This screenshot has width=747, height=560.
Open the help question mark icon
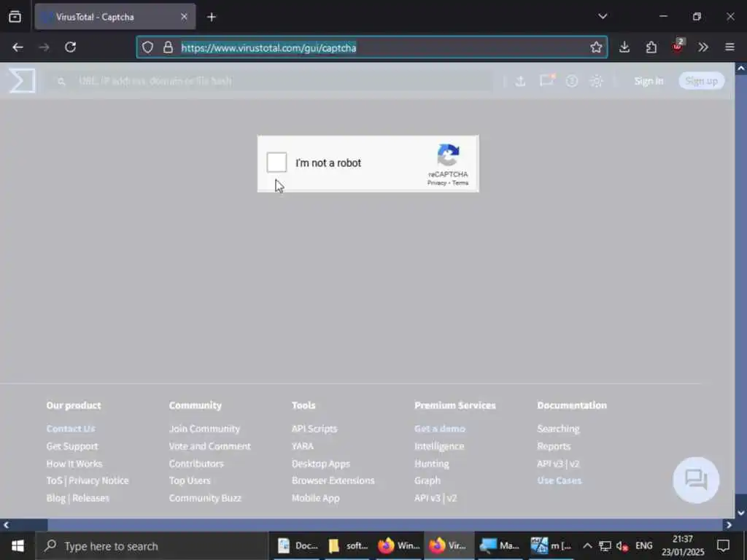pyautogui.click(x=572, y=82)
